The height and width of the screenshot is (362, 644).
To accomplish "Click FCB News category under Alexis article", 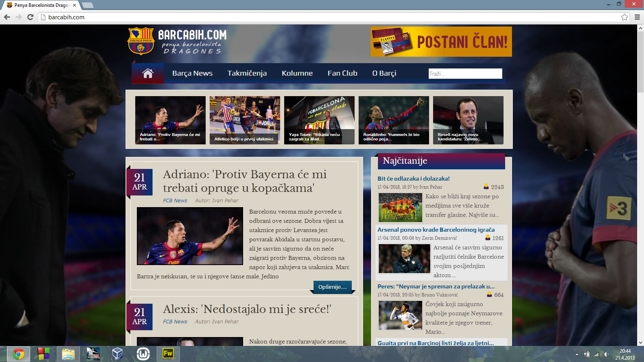I will [175, 321].
